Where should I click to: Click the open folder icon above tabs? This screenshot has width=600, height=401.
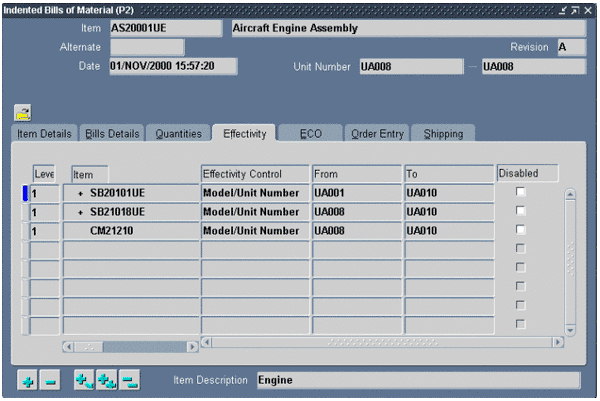click(23, 113)
